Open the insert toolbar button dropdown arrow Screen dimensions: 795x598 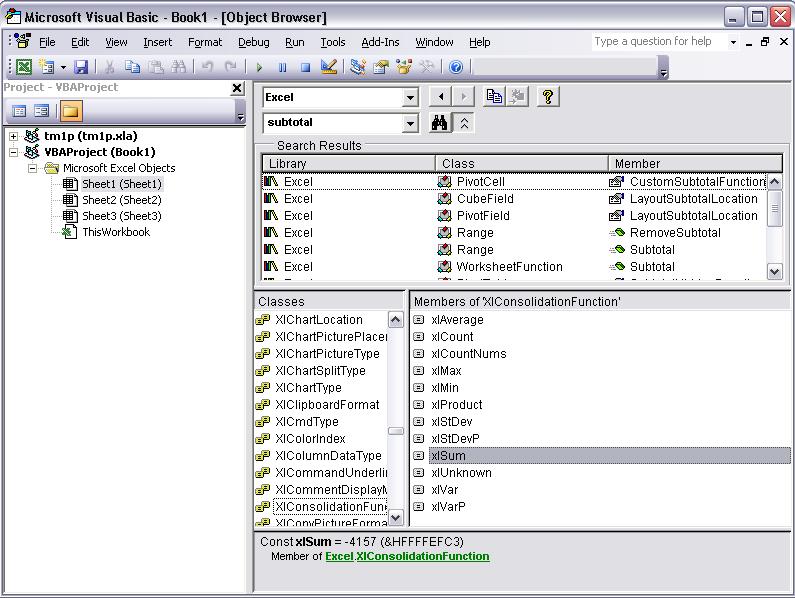63,66
